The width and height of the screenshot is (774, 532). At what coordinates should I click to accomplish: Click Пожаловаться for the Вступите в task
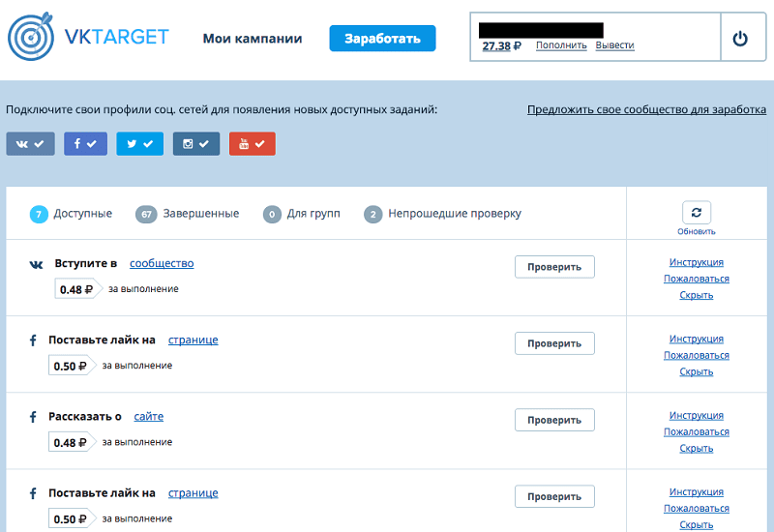coord(697,279)
